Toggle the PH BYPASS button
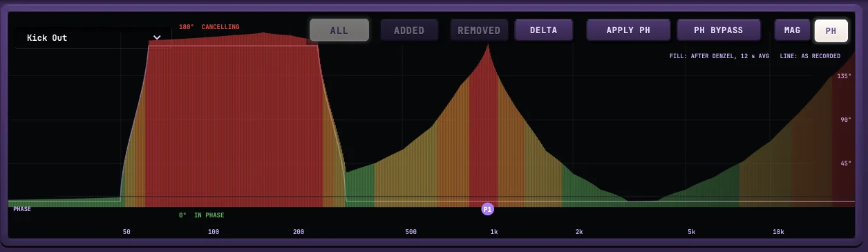 719,30
